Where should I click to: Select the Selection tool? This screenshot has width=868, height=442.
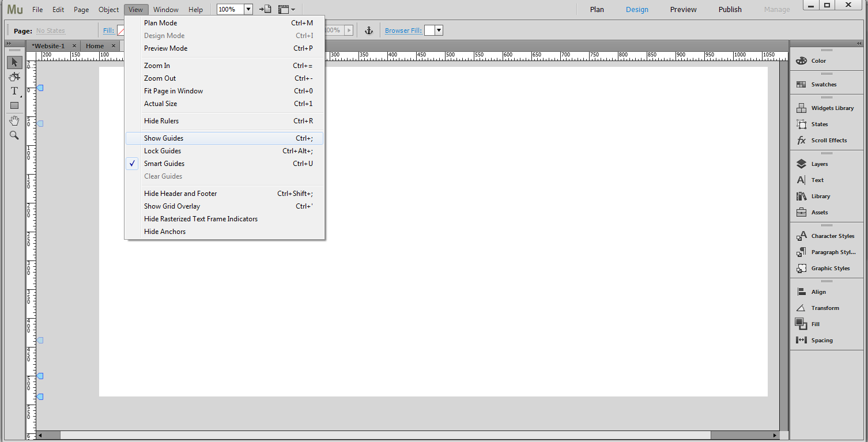[14, 62]
